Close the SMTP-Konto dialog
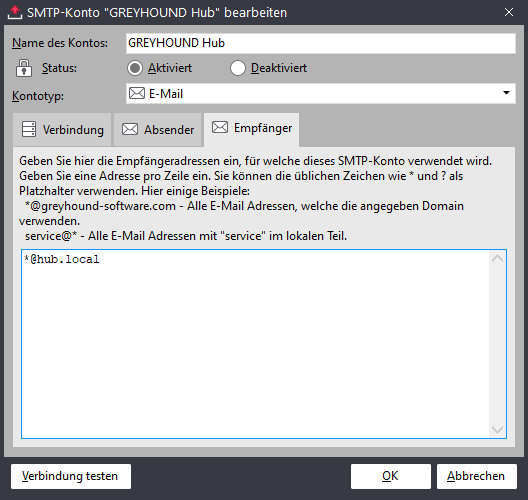Image resolution: width=528 pixels, height=500 pixels. pos(509,12)
